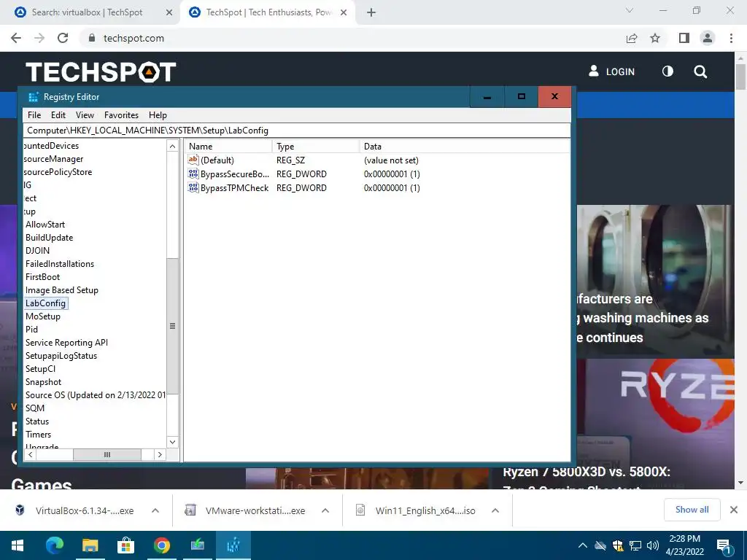Image resolution: width=747 pixels, height=560 pixels.
Task: Open Windows Start menu
Action: 18,545
